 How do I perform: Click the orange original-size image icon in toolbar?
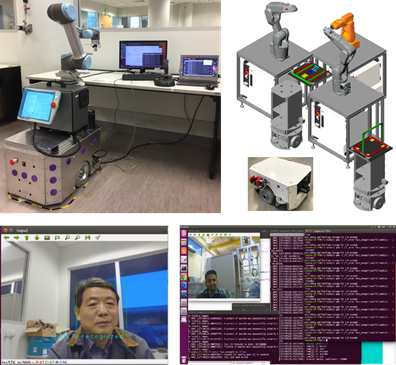tap(47, 238)
